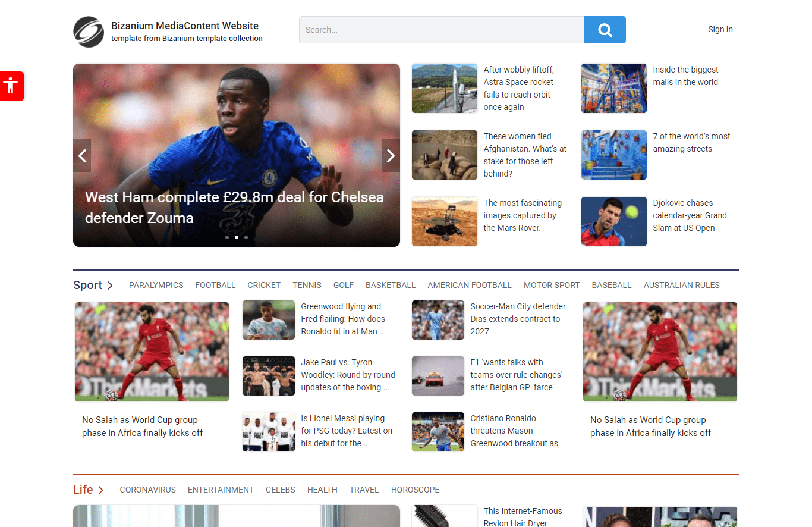Open the Motor Sport category
The width and height of the screenshot is (812, 527).
tap(552, 285)
